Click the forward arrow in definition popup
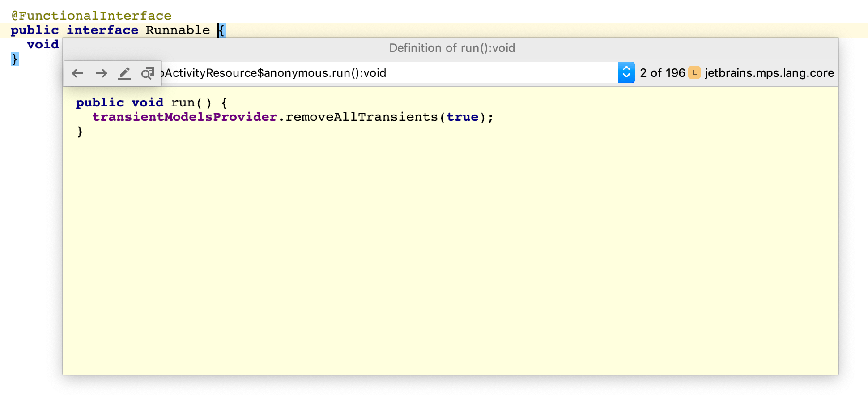868x399 pixels. point(102,73)
